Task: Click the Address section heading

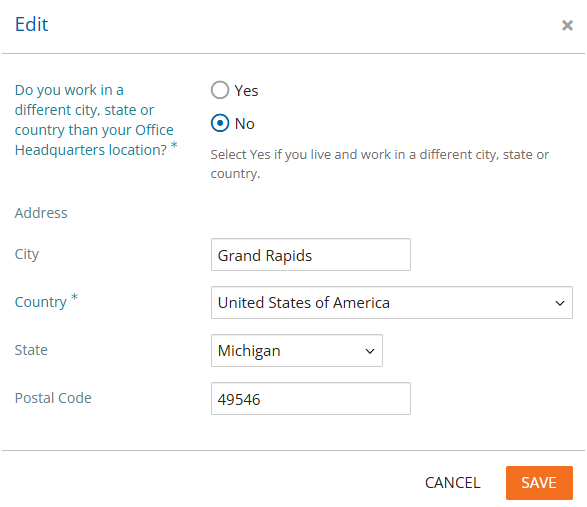Action: (41, 213)
